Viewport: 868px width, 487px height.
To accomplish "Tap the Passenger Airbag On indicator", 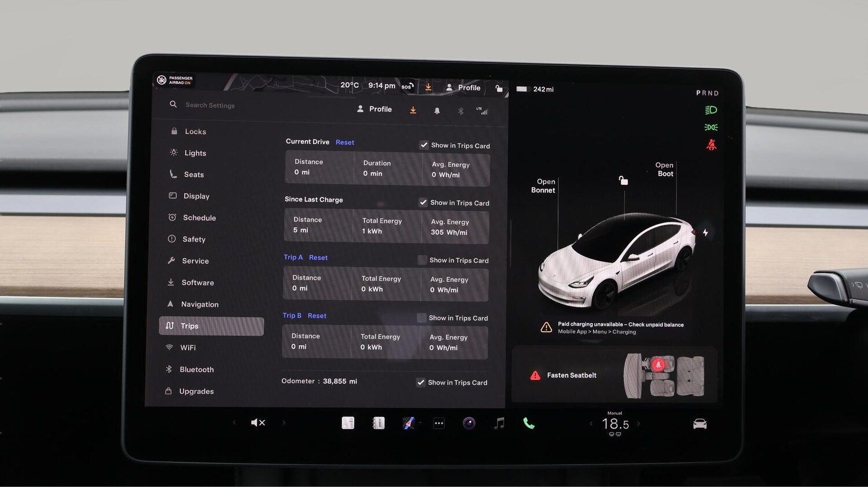I will tap(175, 80).
